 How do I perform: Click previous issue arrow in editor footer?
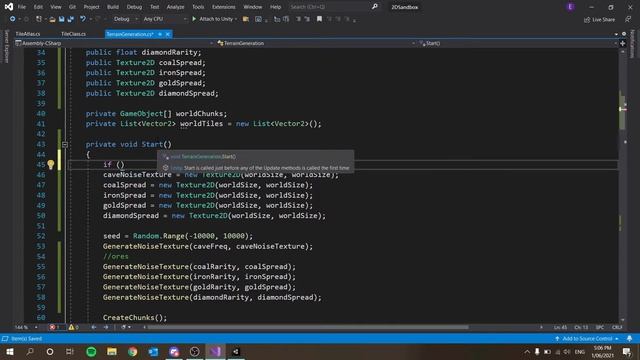[x=94, y=327]
